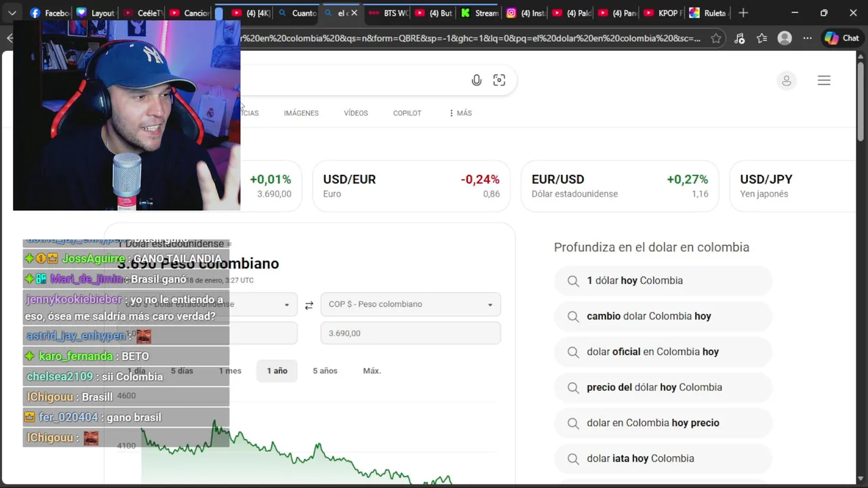Screen dimensions: 868x488
Task: Search '1 dólar hoy Colombia' suggestion
Action: (663, 281)
